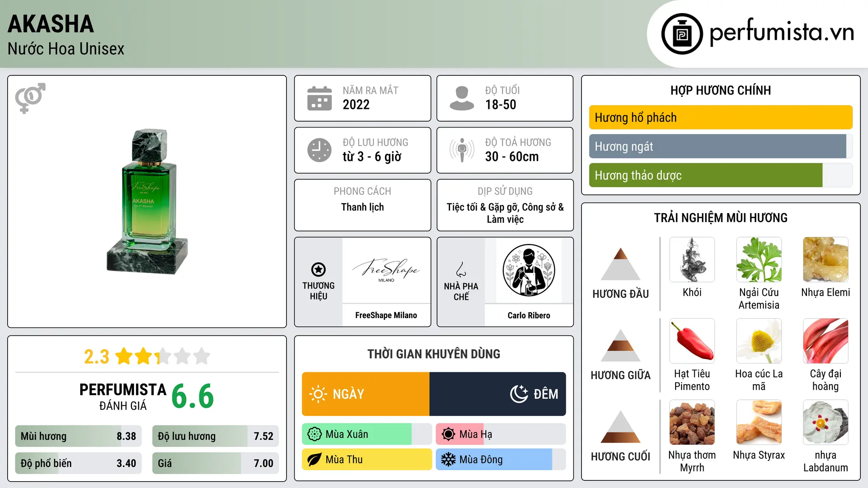This screenshot has height=488, width=868.
Task: Click the Carlo Ribero perfumer illustration
Action: coord(529,270)
